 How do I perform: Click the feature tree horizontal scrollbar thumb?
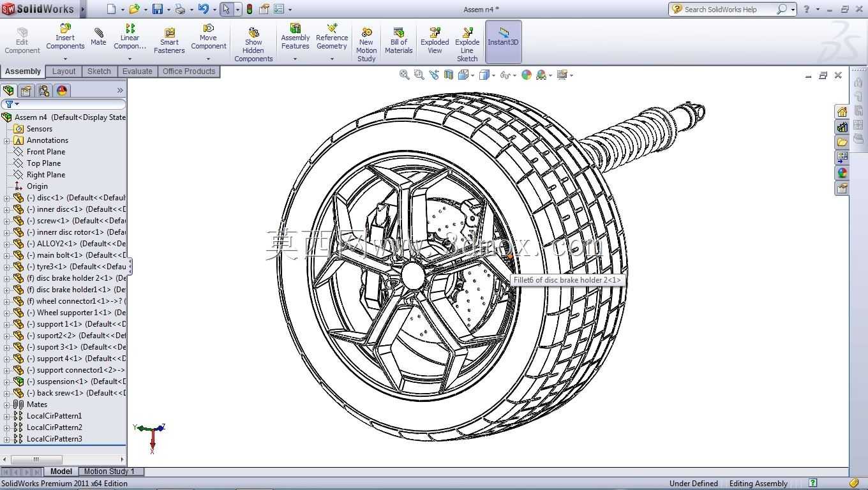pos(36,459)
